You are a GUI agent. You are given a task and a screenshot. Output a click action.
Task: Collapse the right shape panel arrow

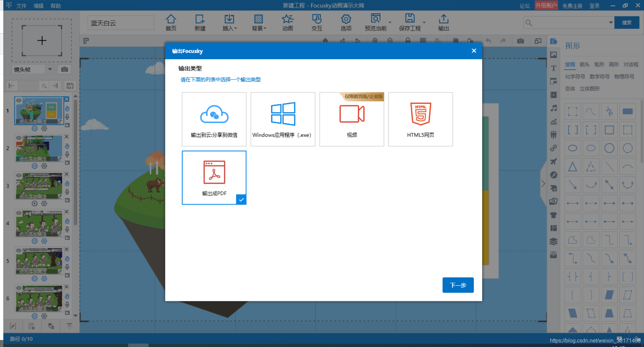(x=543, y=184)
